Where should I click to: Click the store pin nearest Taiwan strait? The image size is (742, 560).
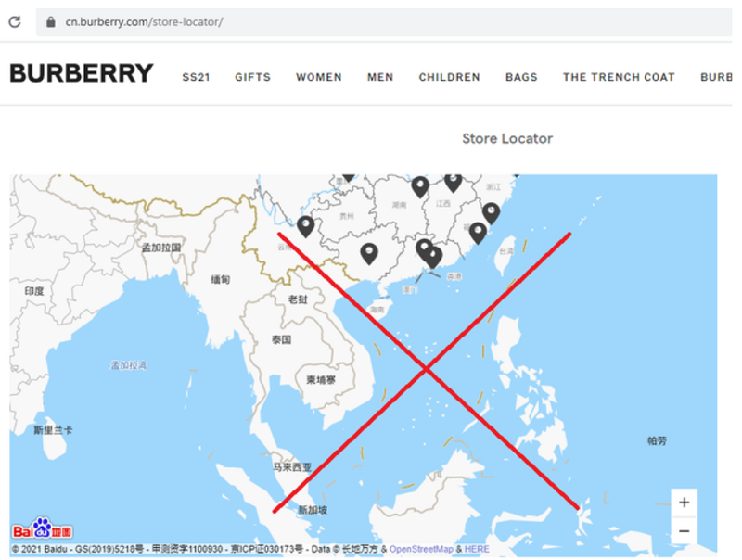tap(478, 232)
